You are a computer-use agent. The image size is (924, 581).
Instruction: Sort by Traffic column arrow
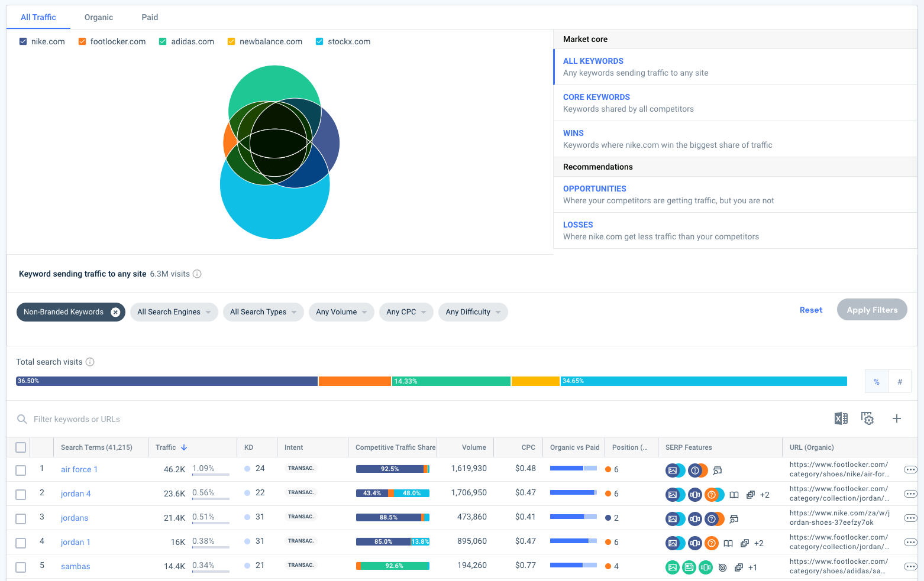click(184, 447)
